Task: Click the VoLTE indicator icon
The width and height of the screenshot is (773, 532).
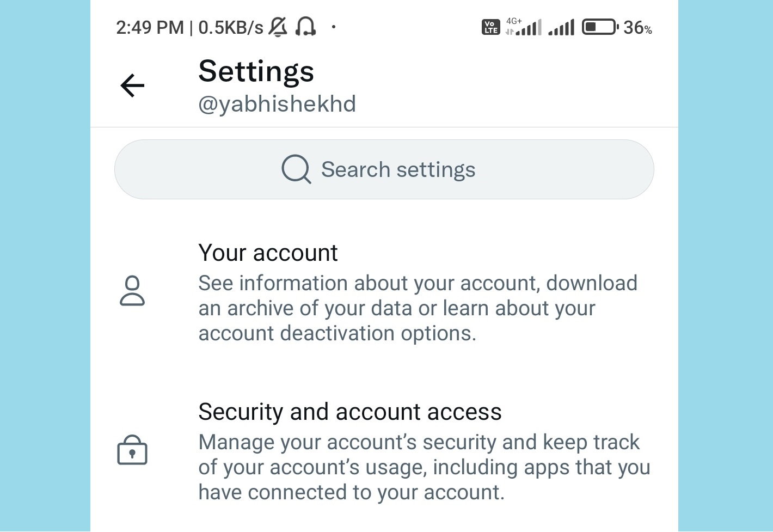Action: pyautogui.click(x=490, y=27)
